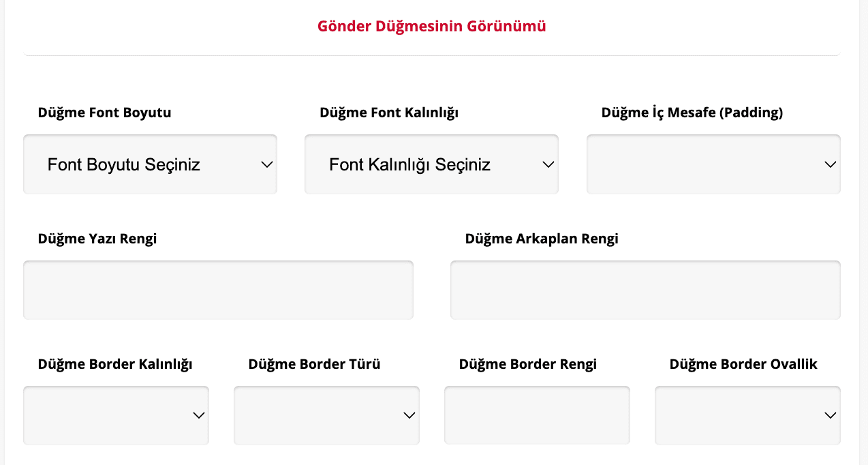The height and width of the screenshot is (465, 868).
Task: Open the Düğme İç Mesafe (Padding) dropdown
Action: tap(713, 164)
